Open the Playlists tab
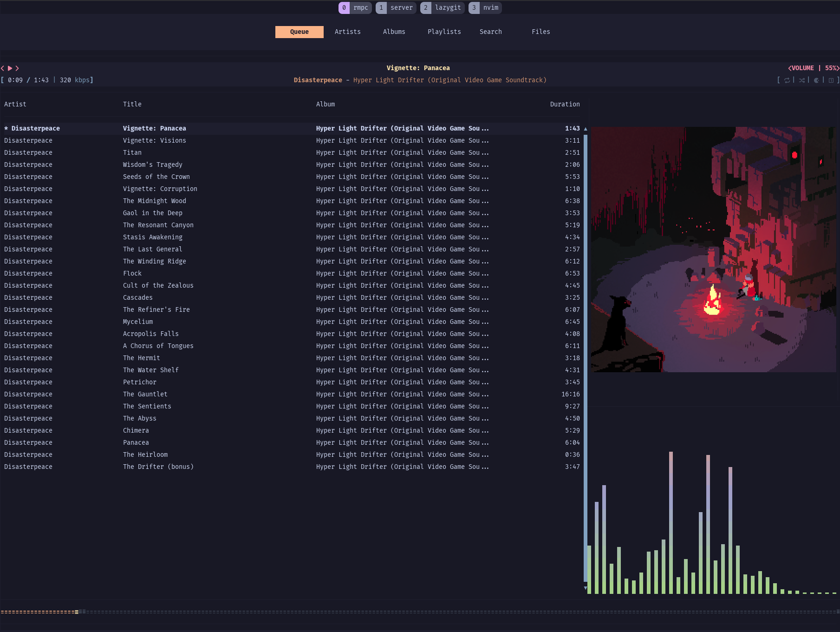 pyautogui.click(x=444, y=32)
